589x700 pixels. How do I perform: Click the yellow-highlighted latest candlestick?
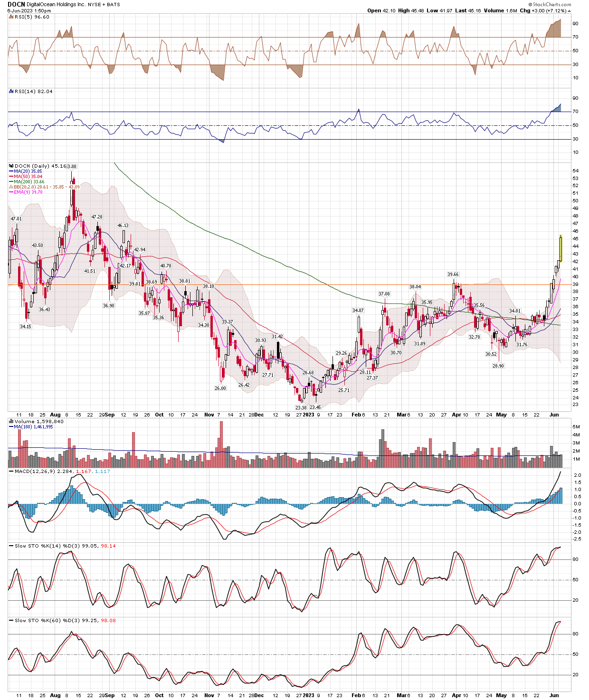click(561, 248)
